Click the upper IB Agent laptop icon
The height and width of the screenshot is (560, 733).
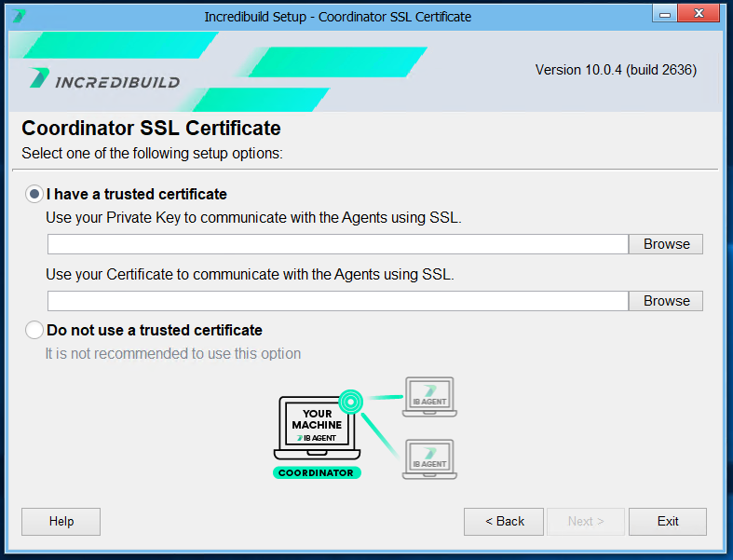point(429,397)
